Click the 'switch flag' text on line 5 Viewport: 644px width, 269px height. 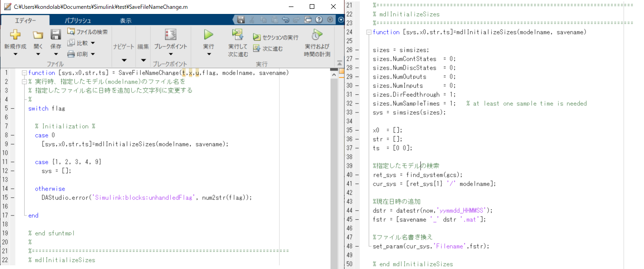click(47, 109)
